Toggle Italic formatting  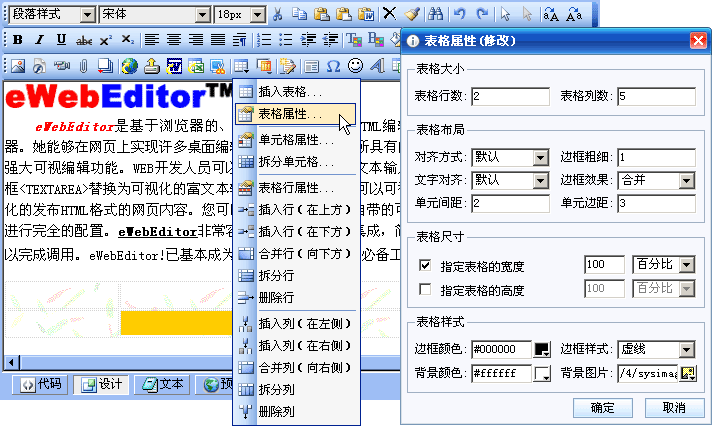click(39, 40)
